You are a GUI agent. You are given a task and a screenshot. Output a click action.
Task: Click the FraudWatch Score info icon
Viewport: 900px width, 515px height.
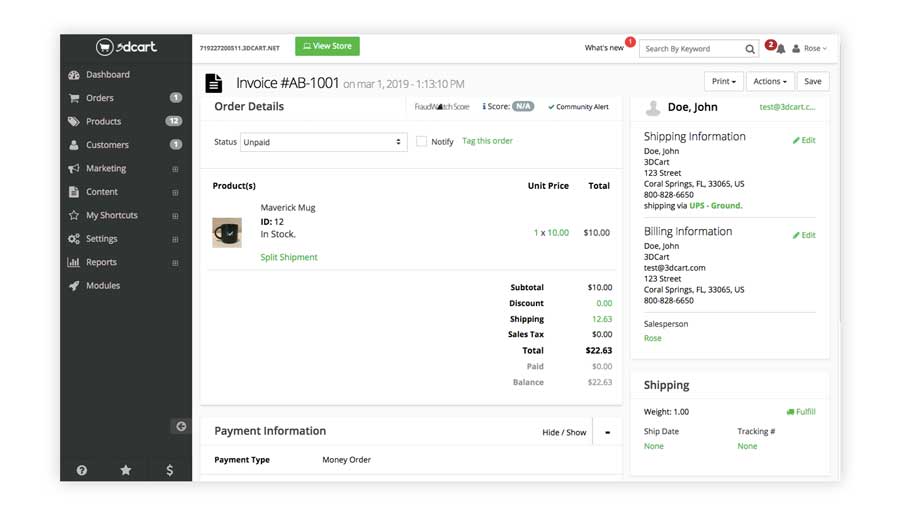coord(484,106)
